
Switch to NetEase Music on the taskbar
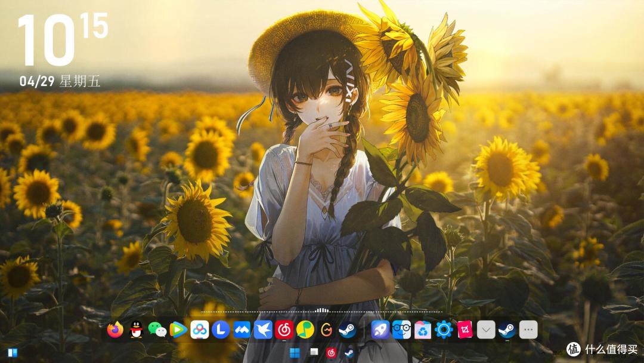pyautogui.click(x=331, y=352)
